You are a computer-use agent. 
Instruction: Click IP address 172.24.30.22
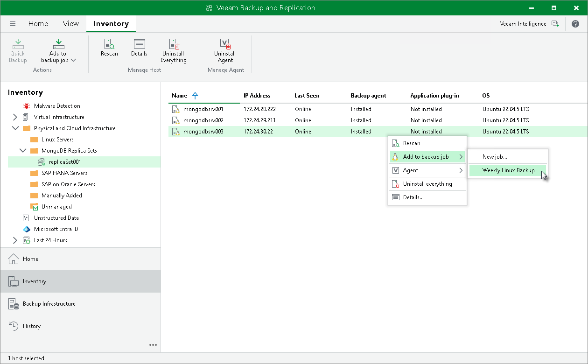(x=258, y=132)
